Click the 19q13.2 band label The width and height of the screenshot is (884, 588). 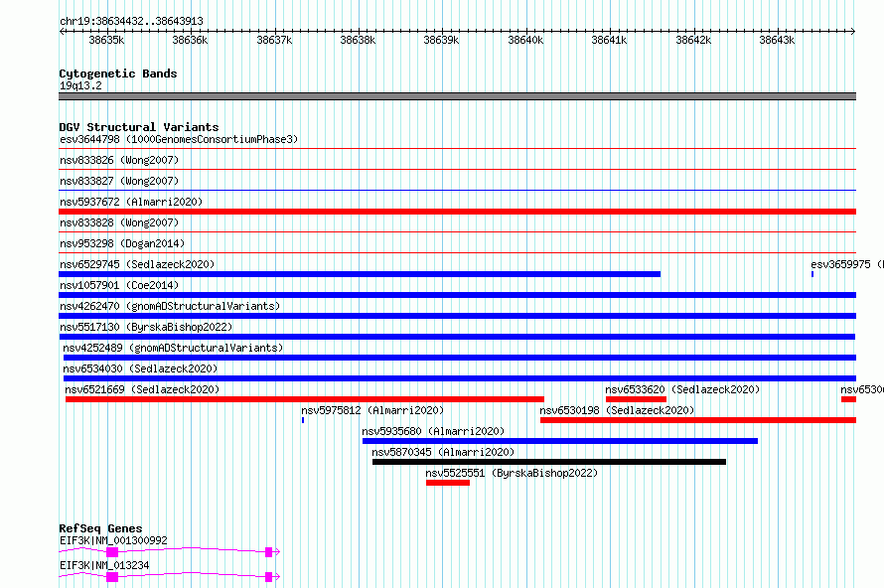point(80,85)
